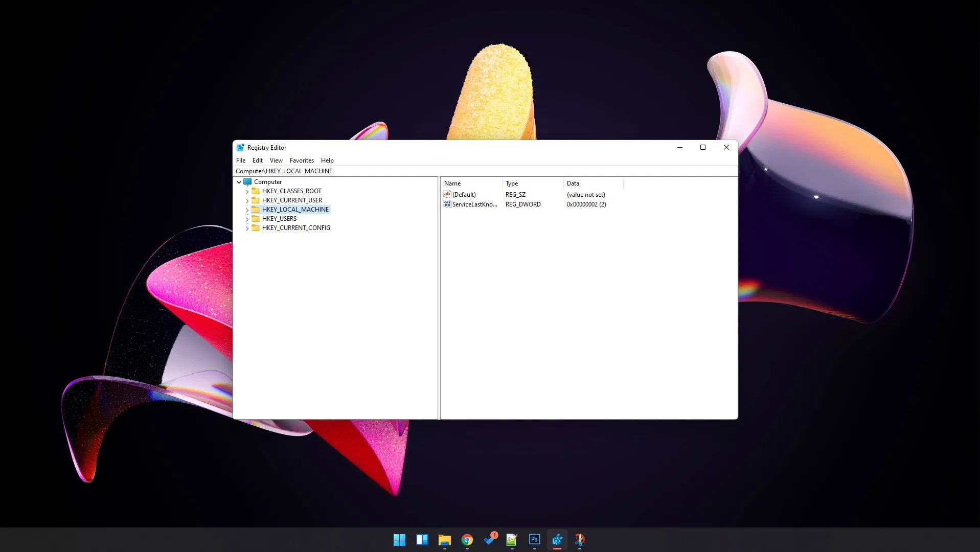Open Google Chrome from the taskbar

tap(467, 540)
